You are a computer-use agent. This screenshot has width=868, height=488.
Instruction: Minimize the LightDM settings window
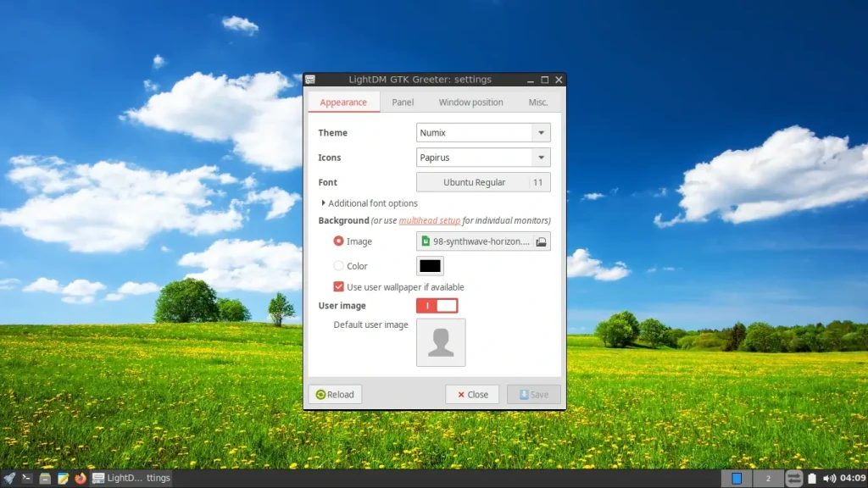tap(531, 80)
